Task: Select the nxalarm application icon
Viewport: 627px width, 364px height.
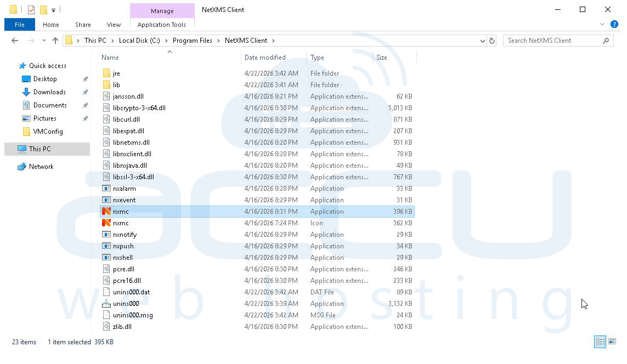Action: (106, 189)
